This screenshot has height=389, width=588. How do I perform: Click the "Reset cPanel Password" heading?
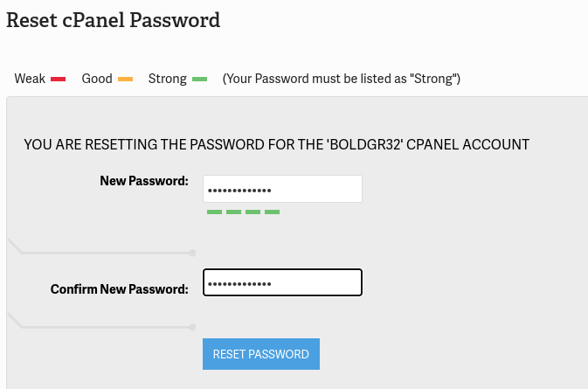point(114,19)
